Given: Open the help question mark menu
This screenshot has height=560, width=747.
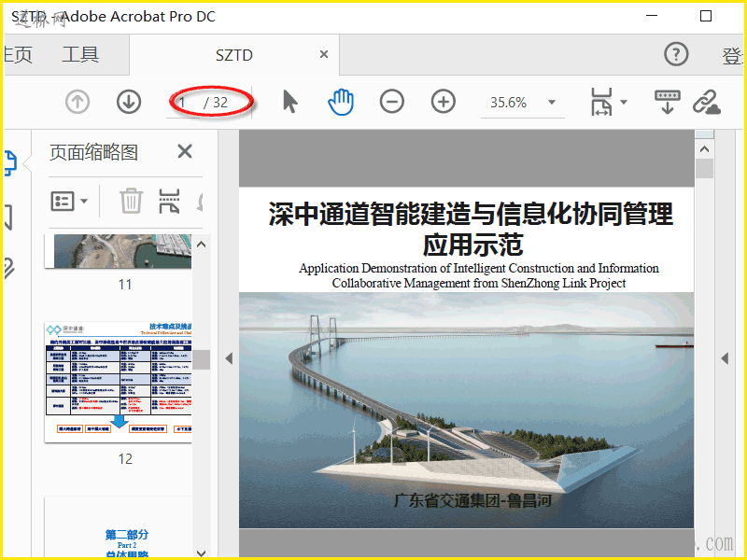Looking at the screenshot, I should (x=676, y=54).
